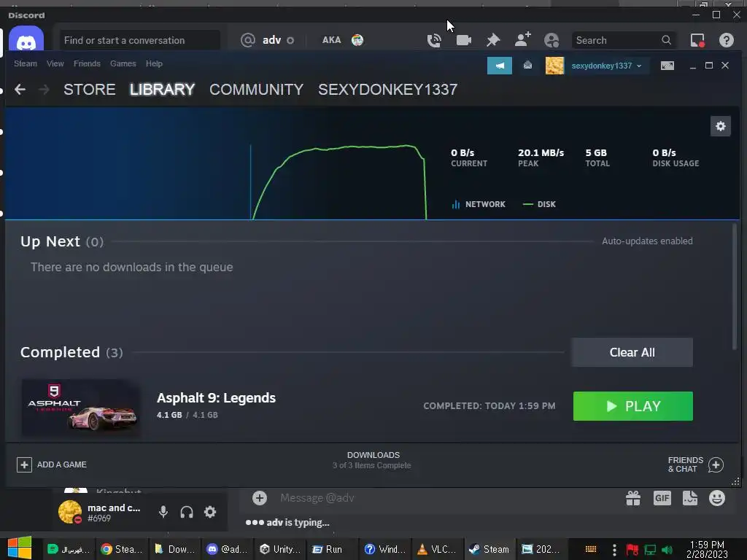Click ADD A GAME button
The width and height of the screenshot is (747, 560).
click(x=52, y=464)
